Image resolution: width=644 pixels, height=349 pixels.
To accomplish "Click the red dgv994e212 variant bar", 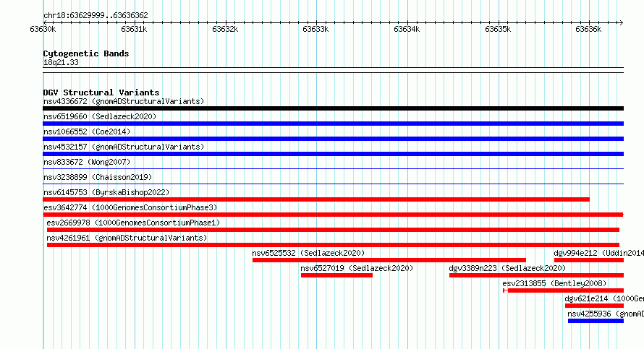I will pos(589,260).
